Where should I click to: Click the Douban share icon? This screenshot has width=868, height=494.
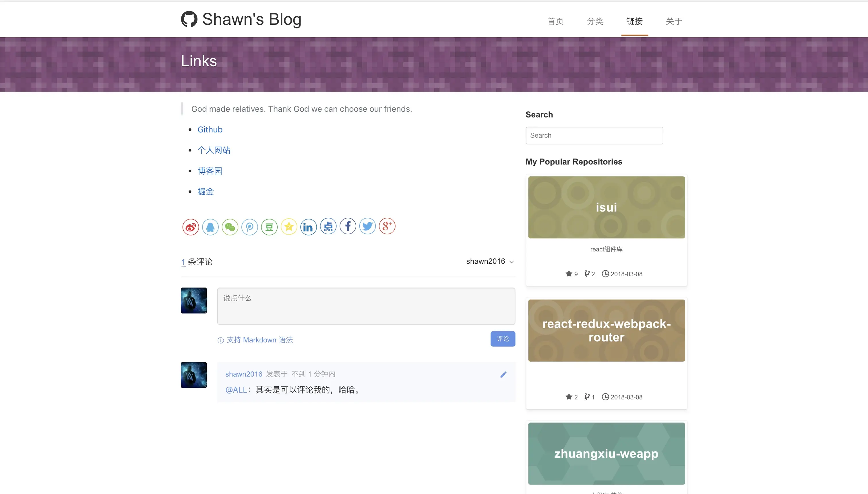[269, 227]
